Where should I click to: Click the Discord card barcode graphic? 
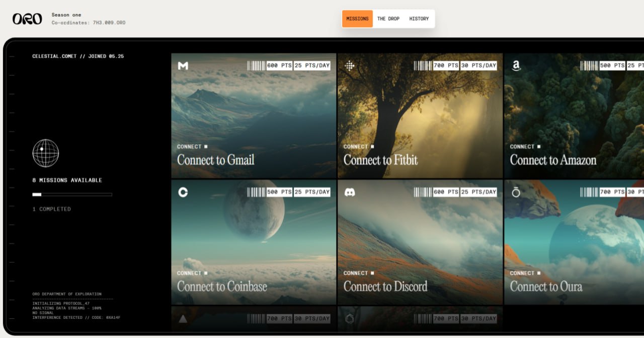pyautogui.click(x=423, y=192)
